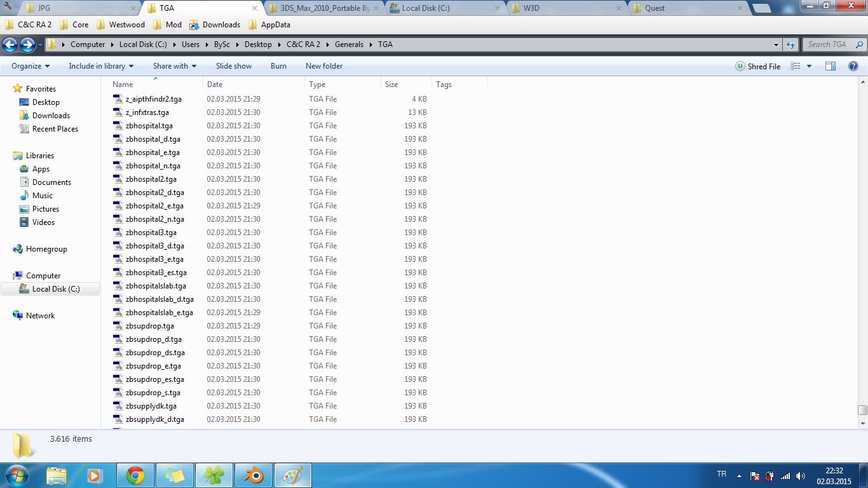Click the Back navigation arrow
This screenshot has width=868, height=488.
pos(10,44)
